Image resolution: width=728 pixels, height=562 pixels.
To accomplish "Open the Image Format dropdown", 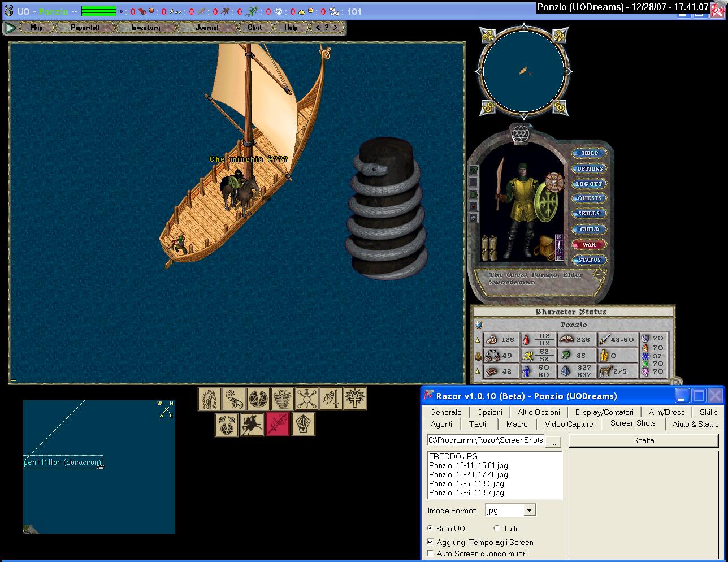I will click(x=529, y=511).
